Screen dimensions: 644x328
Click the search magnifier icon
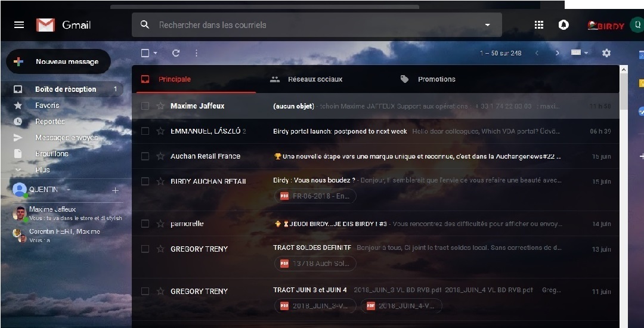144,24
